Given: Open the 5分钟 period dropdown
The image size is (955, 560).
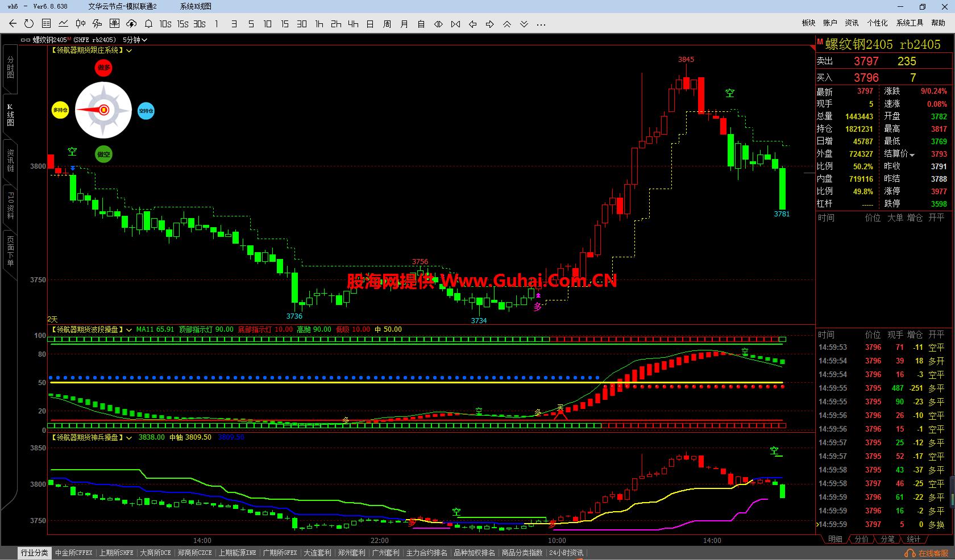Looking at the screenshot, I should click(135, 40).
